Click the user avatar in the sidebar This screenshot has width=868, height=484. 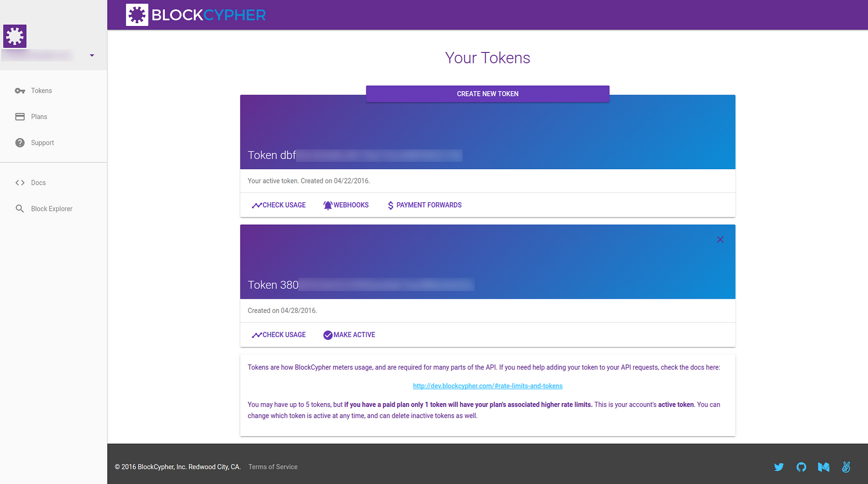[15, 36]
